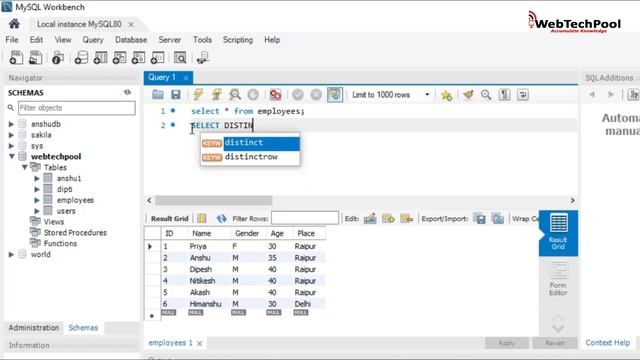Open the Scripting menu
This screenshot has width=640, height=360.
[x=238, y=40]
